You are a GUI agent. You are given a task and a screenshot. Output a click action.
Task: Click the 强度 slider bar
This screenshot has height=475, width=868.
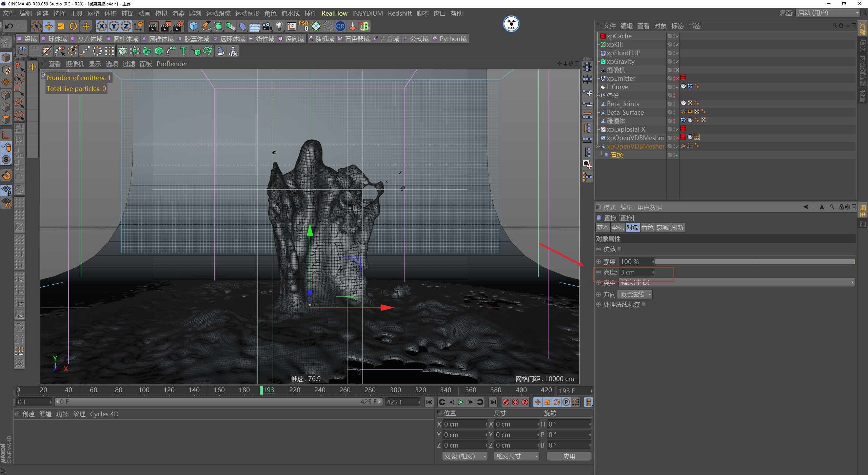click(x=754, y=262)
